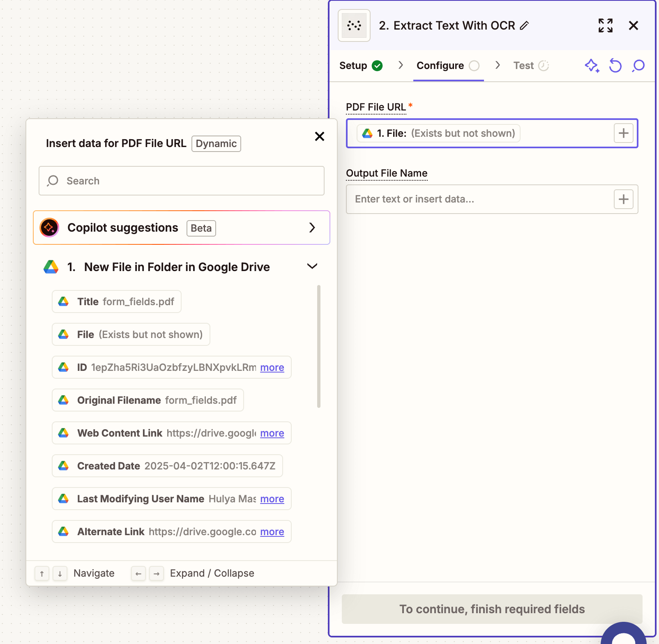Show full Web Content Link via more link

[x=272, y=433]
